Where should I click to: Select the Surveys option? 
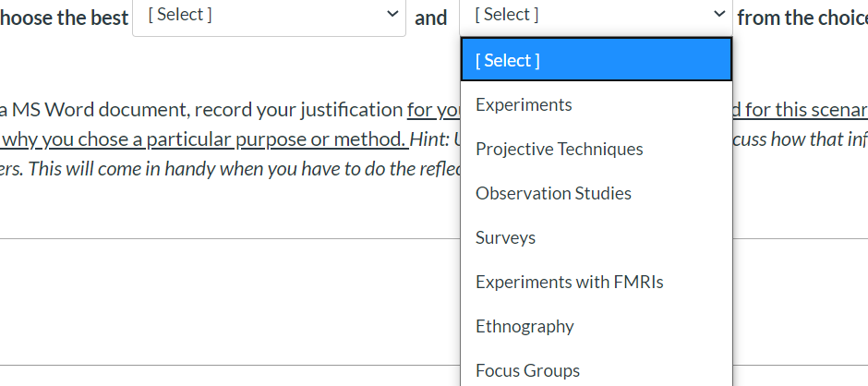click(x=505, y=237)
